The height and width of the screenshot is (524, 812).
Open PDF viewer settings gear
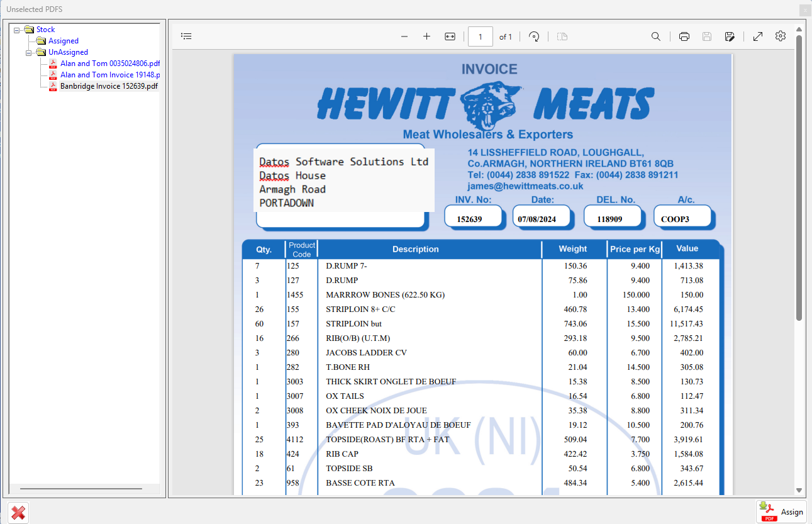781,36
